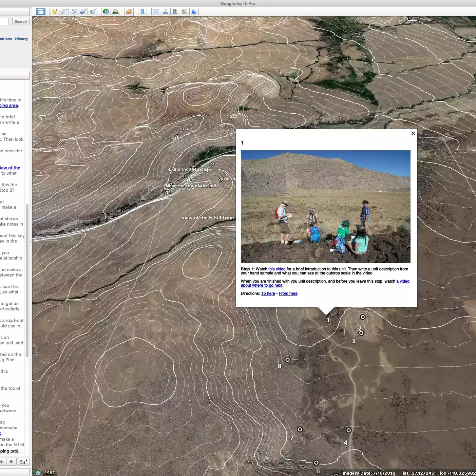
Task: Open the Ruler measurement tool
Action: click(142, 11)
